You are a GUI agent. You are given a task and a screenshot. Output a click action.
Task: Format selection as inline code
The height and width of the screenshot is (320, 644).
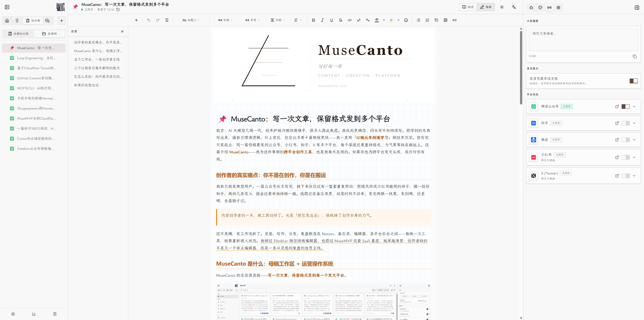coord(350,20)
